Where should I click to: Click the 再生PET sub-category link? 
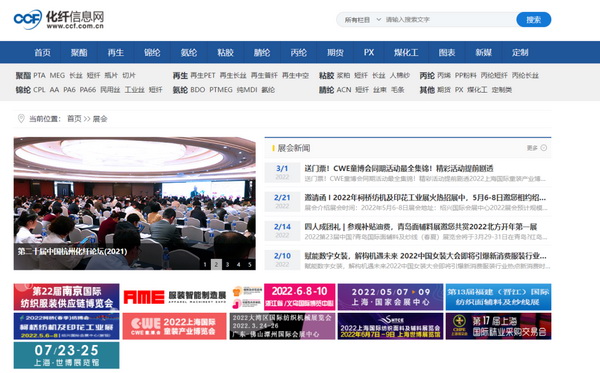pyautogui.click(x=203, y=75)
